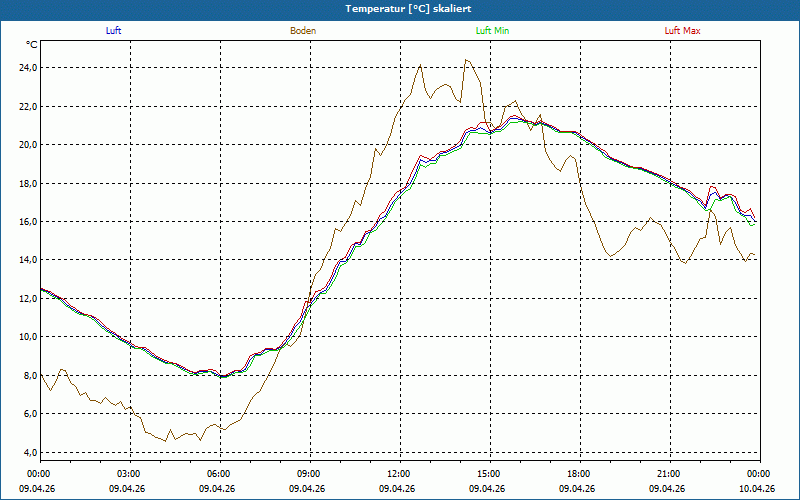Click the 6,0 y-axis value
The image size is (800, 500).
(x=30, y=414)
